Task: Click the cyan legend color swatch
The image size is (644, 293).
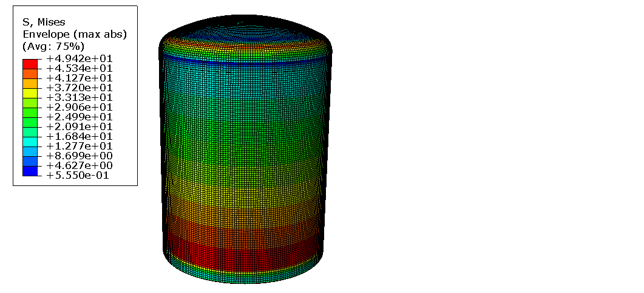Action: point(30,142)
